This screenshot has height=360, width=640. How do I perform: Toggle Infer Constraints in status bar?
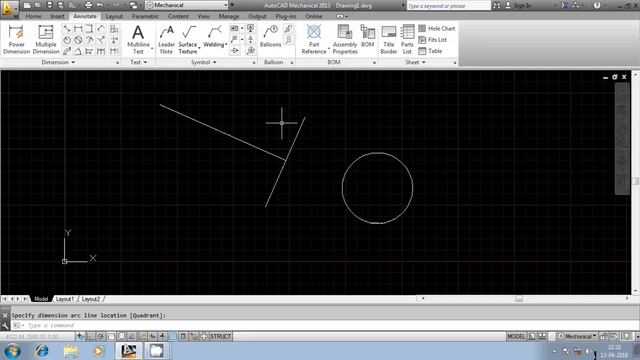point(80,336)
